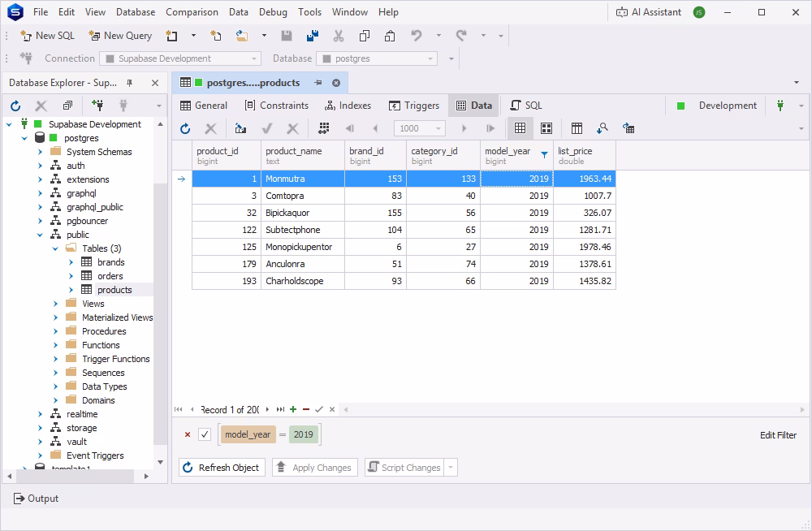Delete the record with the red minus
Screen dimensions: 812x531
click(306, 409)
